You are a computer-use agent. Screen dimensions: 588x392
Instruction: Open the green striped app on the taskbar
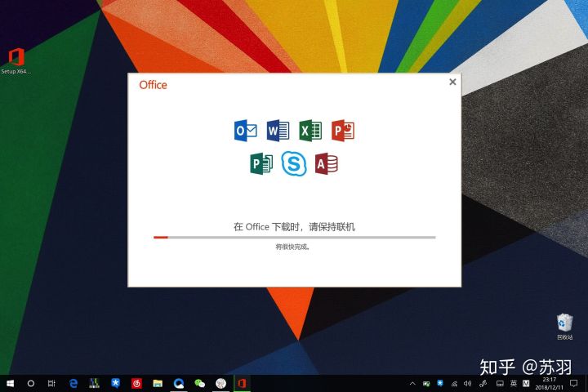click(x=94, y=383)
